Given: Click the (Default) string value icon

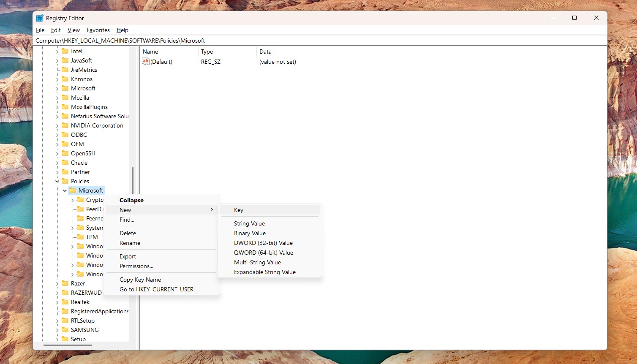Looking at the screenshot, I should click(146, 61).
